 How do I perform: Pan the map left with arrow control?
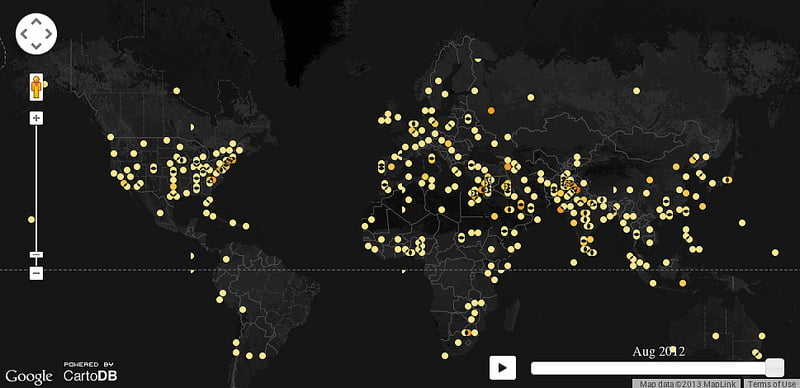[23, 34]
